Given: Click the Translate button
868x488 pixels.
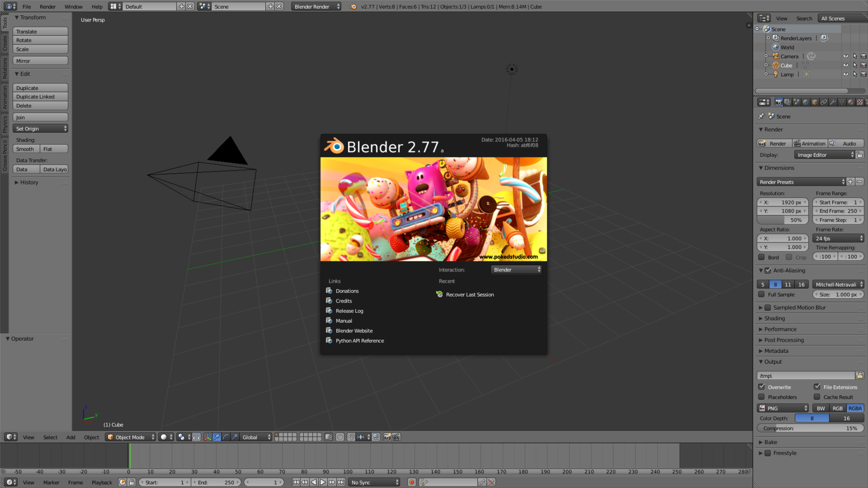Looking at the screenshot, I should 41,31.
